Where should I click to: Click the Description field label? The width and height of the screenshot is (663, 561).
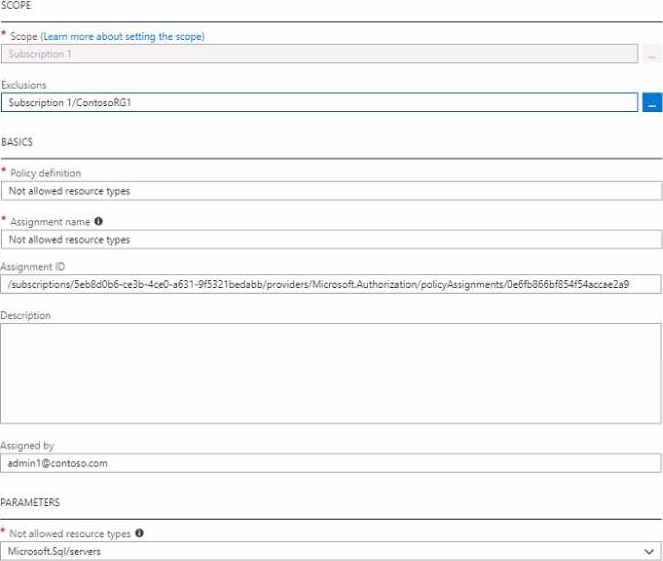(25, 316)
